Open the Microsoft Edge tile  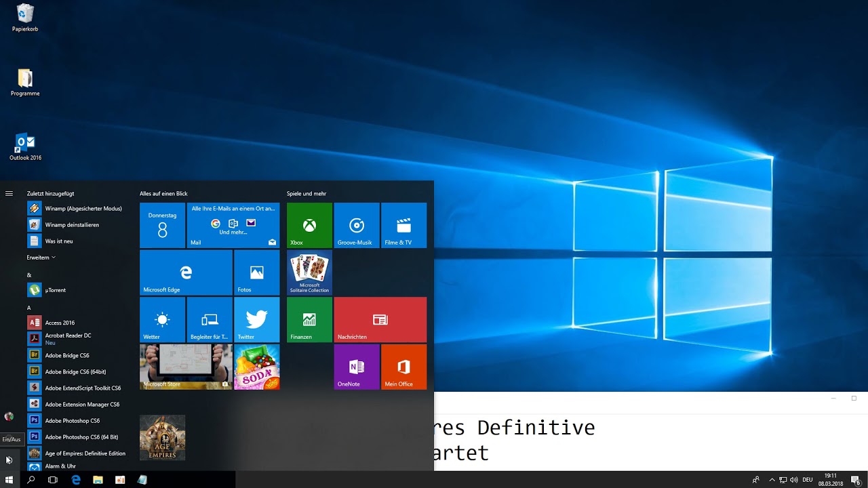pyautogui.click(x=186, y=272)
